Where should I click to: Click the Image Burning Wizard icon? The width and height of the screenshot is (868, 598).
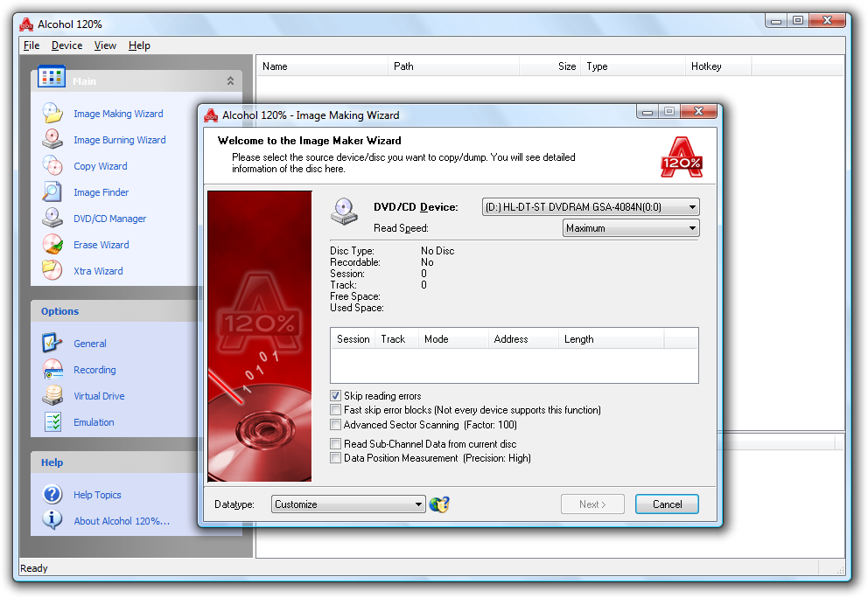(x=52, y=140)
